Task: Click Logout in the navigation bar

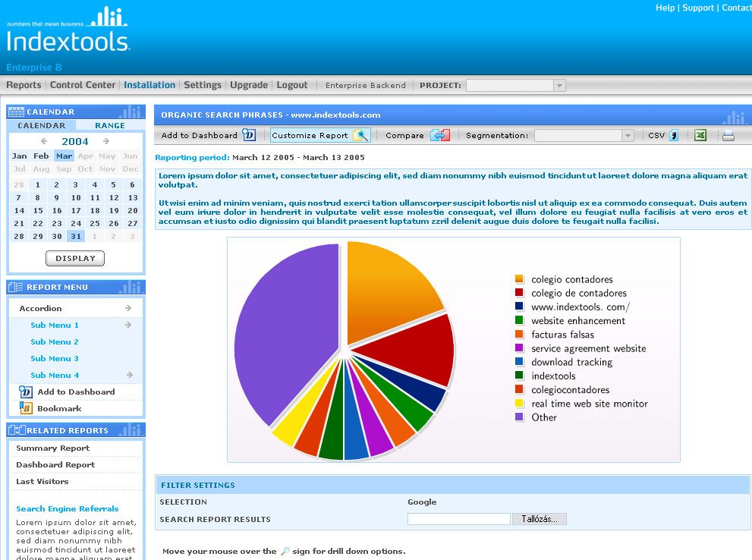Action: (x=292, y=85)
